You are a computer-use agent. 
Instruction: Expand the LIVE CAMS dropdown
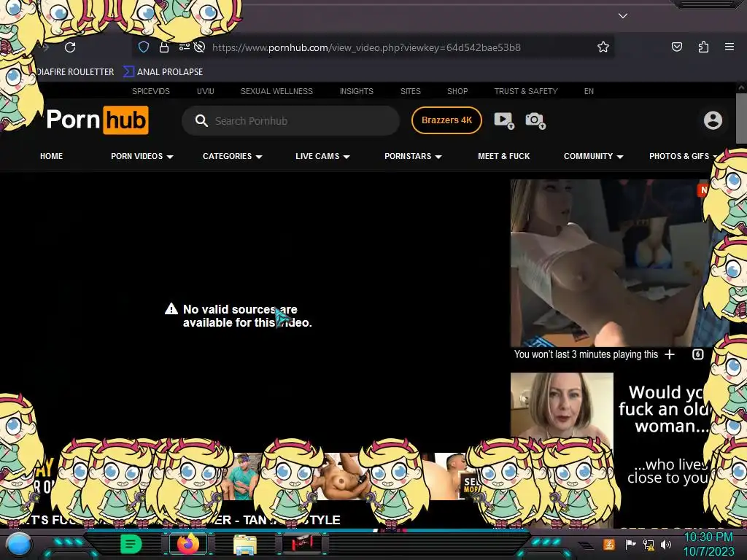322,156
